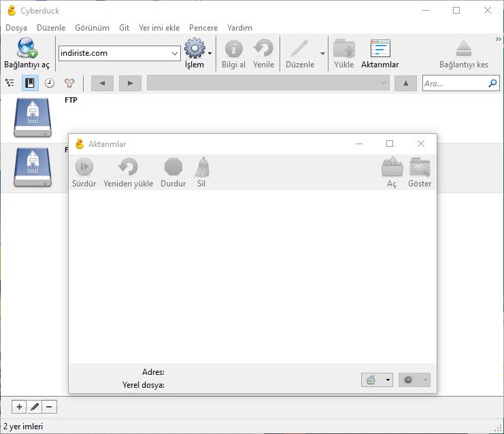This screenshot has height=434, width=504.
Task: Click the search magnifier icon
Action: click(x=492, y=83)
